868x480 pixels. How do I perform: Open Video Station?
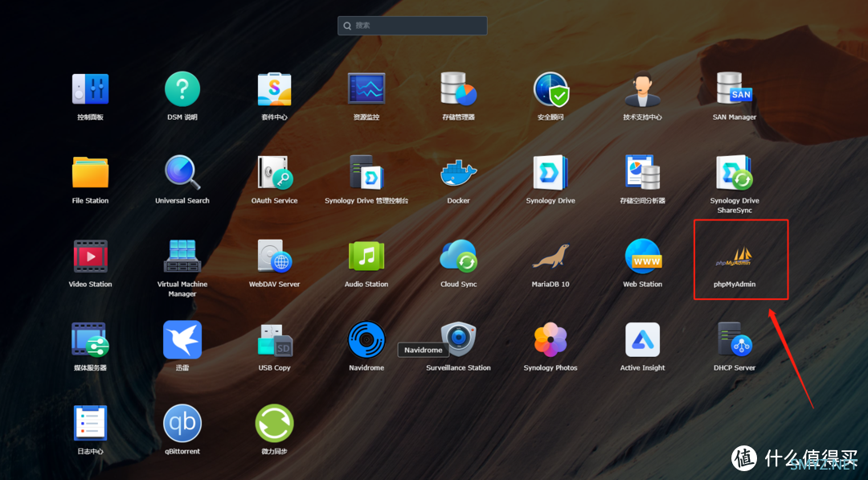(90, 256)
